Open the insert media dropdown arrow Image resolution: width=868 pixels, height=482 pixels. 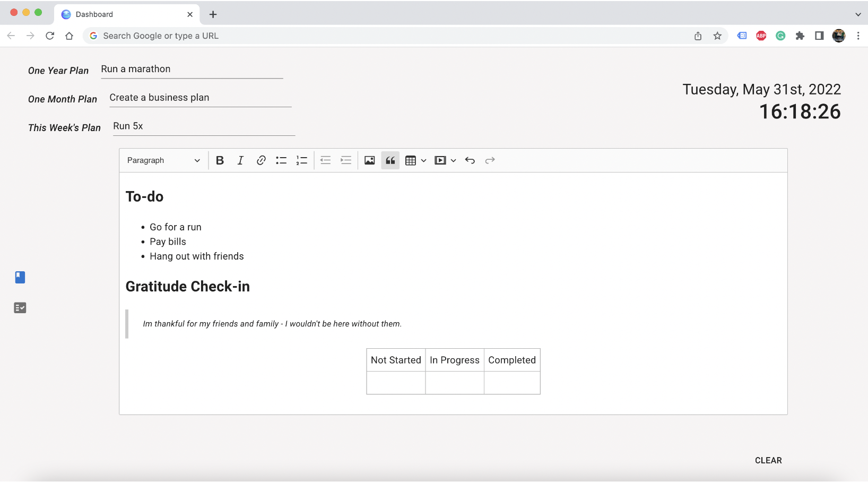[453, 160]
